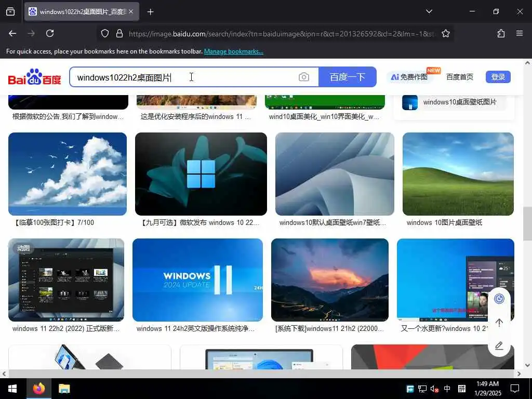Open the sunset mountain valley wallpaper image

coord(330,280)
